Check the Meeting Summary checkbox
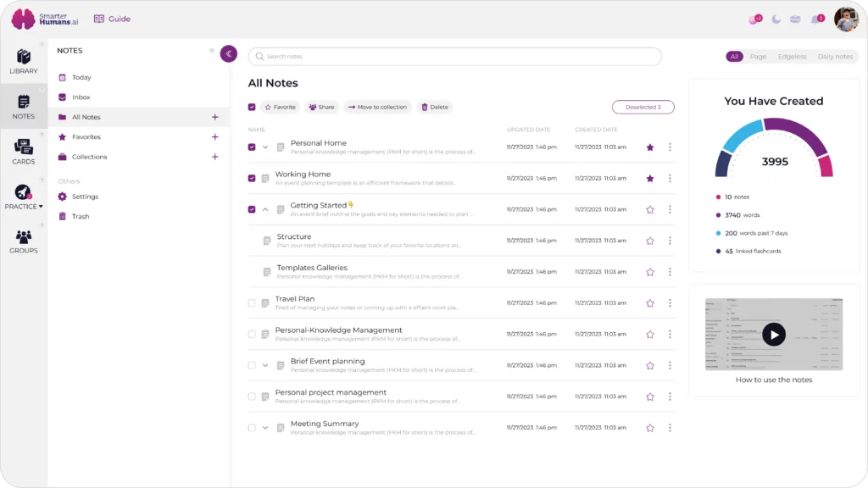The height and width of the screenshot is (488, 868). (x=252, y=428)
